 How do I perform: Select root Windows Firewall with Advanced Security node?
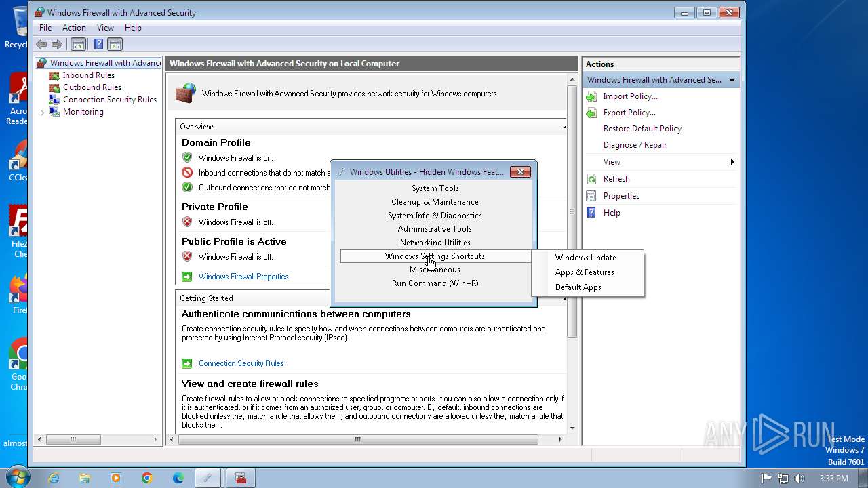105,63
